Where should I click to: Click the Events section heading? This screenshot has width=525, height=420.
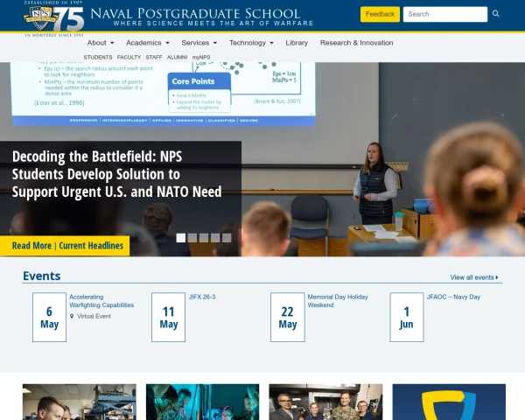[x=42, y=276]
